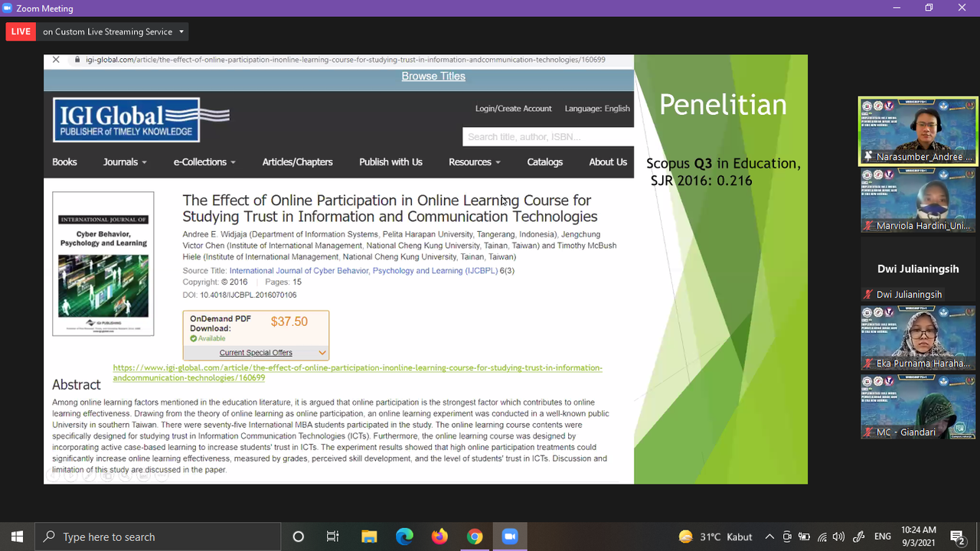This screenshot has width=980, height=551.
Task: Open weather widget showing 31°C Kabut
Action: pyautogui.click(x=716, y=536)
